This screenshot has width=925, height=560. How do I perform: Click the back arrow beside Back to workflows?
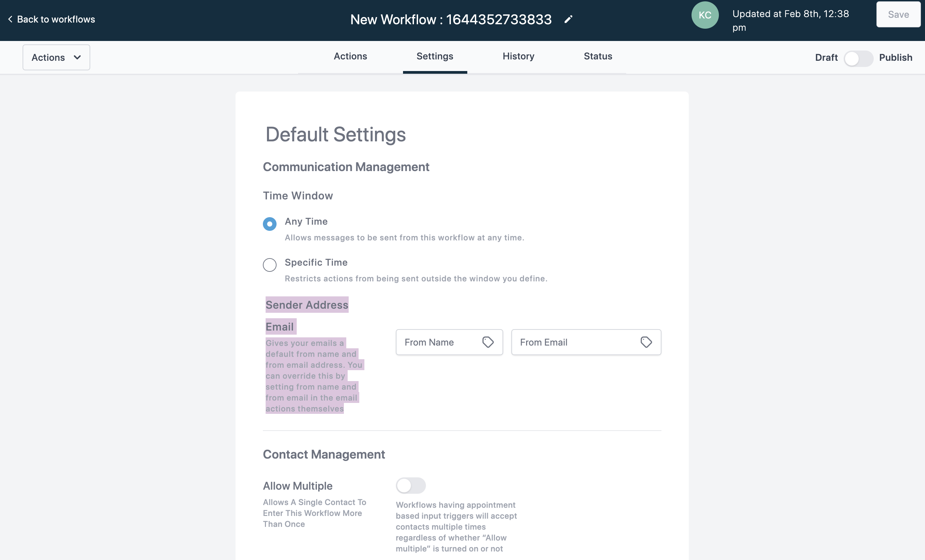click(x=10, y=19)
